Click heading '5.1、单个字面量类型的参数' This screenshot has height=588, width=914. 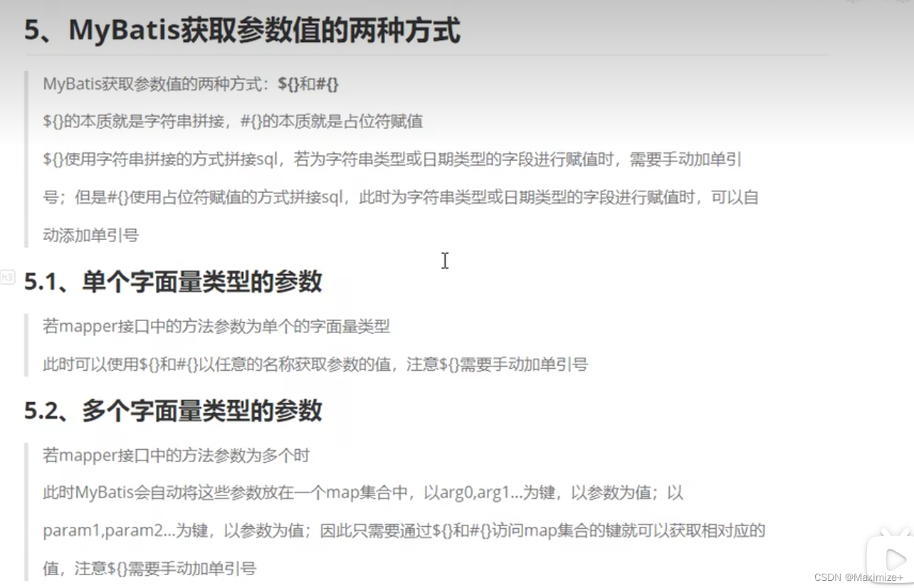coord(173,282)
